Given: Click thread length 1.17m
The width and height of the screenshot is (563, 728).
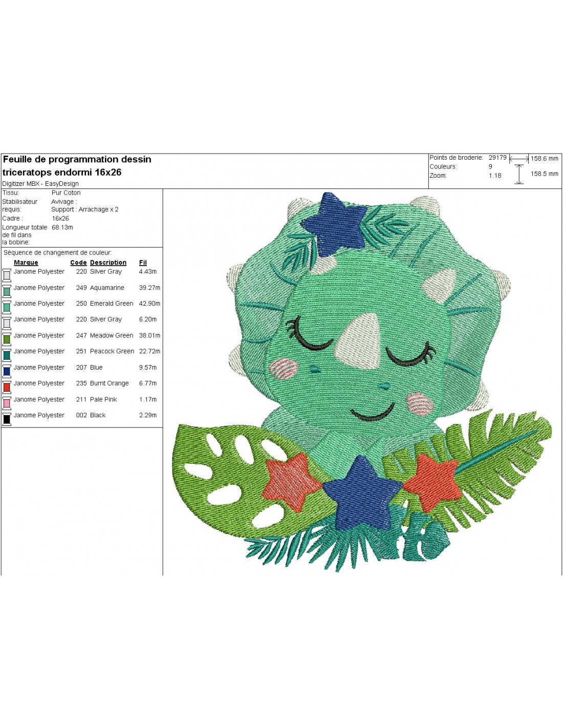Looking at the screenshot, I should 148,400.
